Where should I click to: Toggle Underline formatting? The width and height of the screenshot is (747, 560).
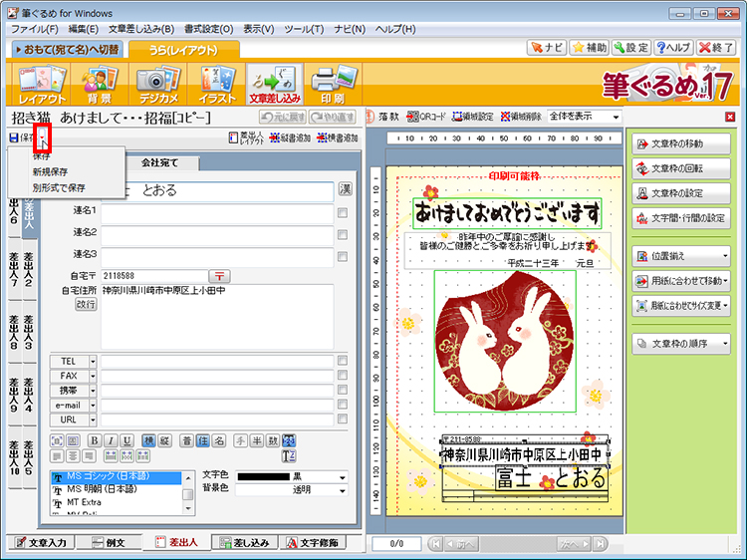point(126,440)
